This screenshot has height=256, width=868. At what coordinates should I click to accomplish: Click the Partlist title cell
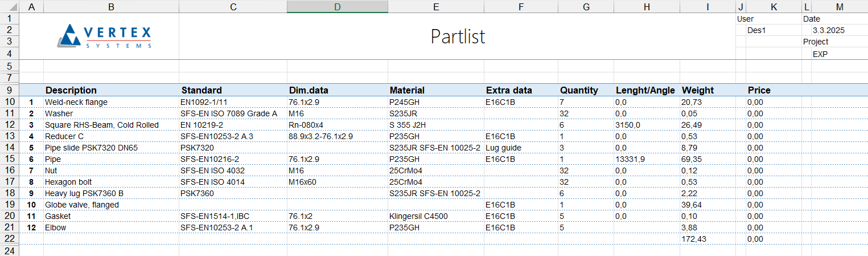[x=458, y=36]
